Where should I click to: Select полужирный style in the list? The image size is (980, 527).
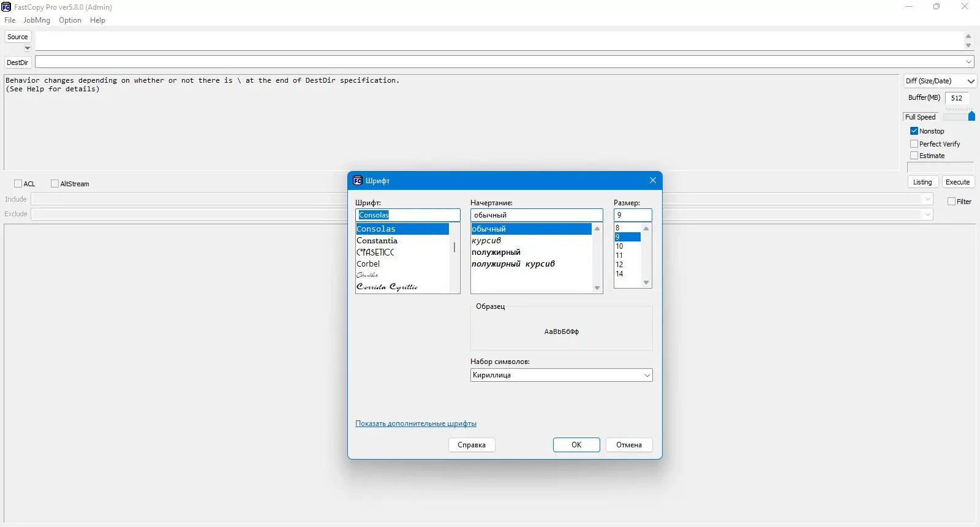(x=531, y=252)
